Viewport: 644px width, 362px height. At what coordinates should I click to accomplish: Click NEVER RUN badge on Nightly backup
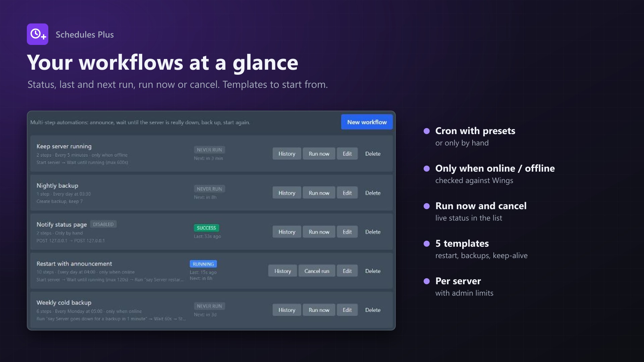tap(209, 189)
